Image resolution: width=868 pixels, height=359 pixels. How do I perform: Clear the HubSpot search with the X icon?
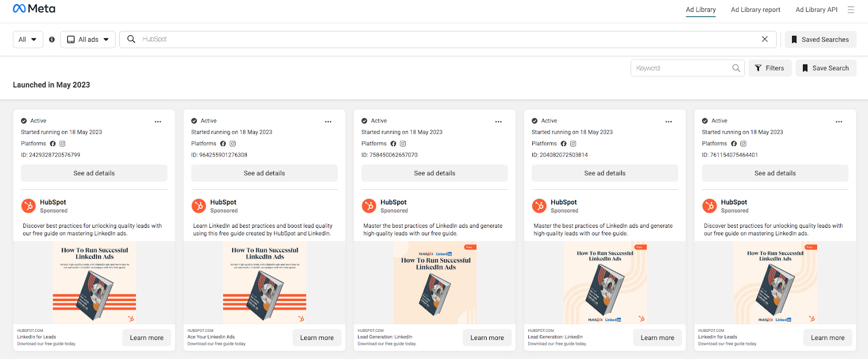click(x=764, y=39)
